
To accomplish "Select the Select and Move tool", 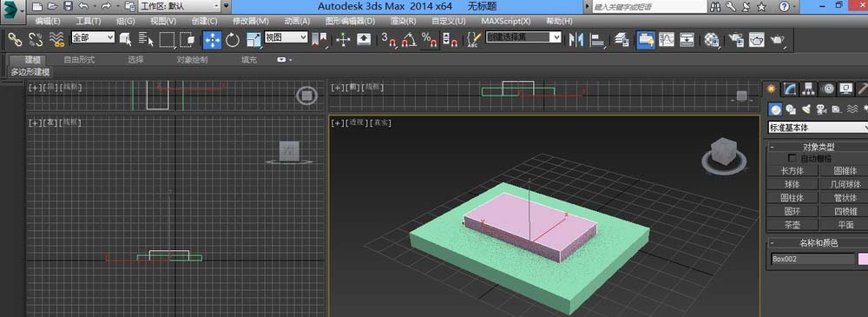I will [213, 40].
